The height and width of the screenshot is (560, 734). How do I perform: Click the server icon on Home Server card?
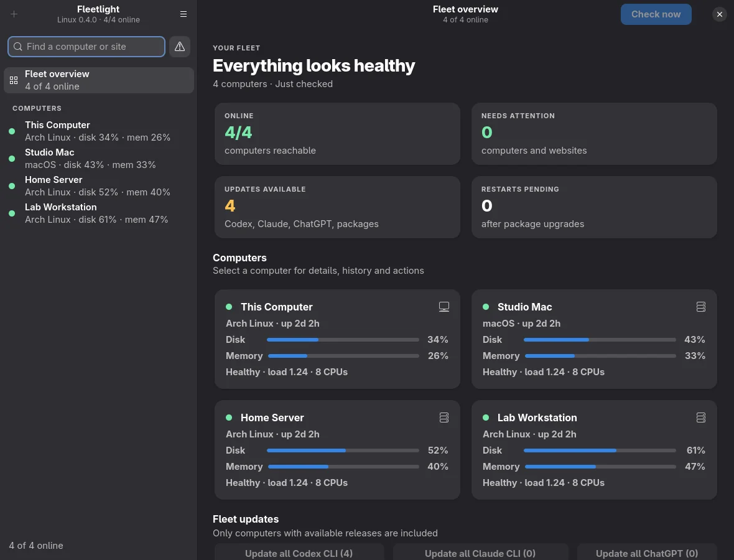(444, 418)
